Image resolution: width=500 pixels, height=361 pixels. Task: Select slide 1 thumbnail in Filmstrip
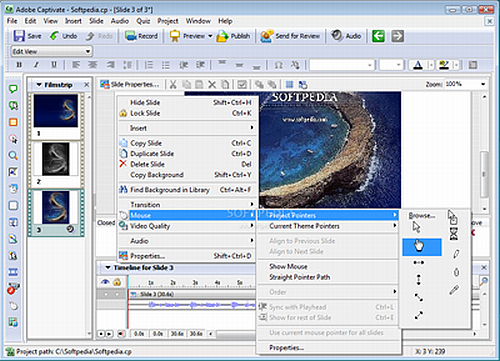[56, 111]
